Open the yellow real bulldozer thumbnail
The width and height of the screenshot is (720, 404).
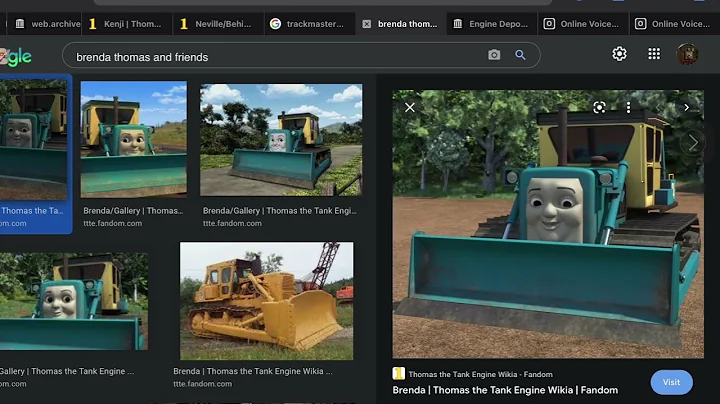pos(267,301)
